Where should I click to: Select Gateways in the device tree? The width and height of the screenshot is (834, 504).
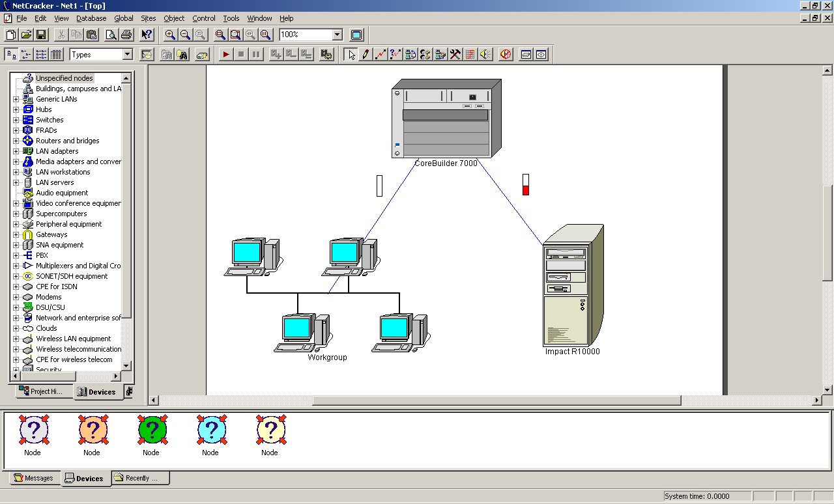coord(51,234)
